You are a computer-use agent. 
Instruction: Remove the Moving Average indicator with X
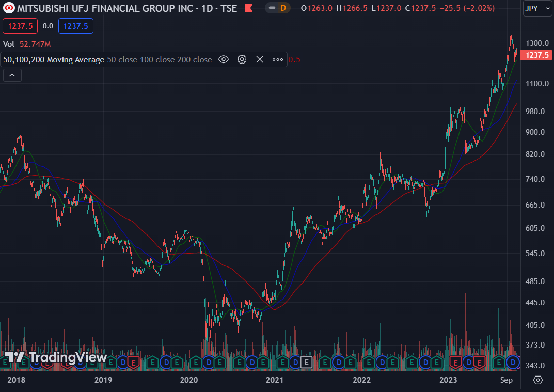(x=260, y=59)
